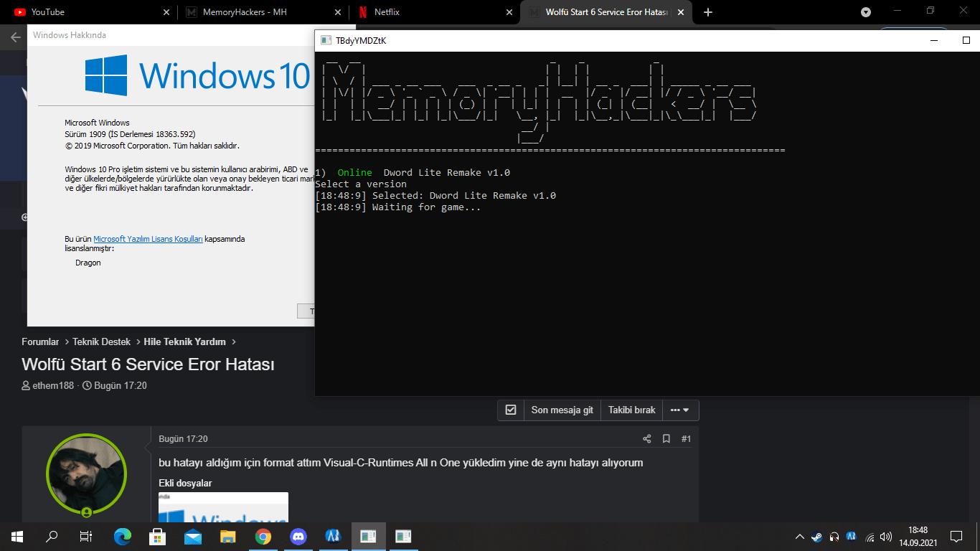980x551 pixels.
Task: Click the Dragon licensee name
Action: [88, 263]
